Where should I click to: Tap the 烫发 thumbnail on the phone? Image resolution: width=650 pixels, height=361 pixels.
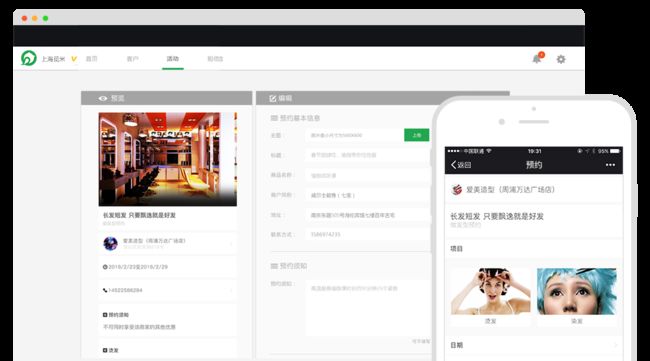point(490,291)
